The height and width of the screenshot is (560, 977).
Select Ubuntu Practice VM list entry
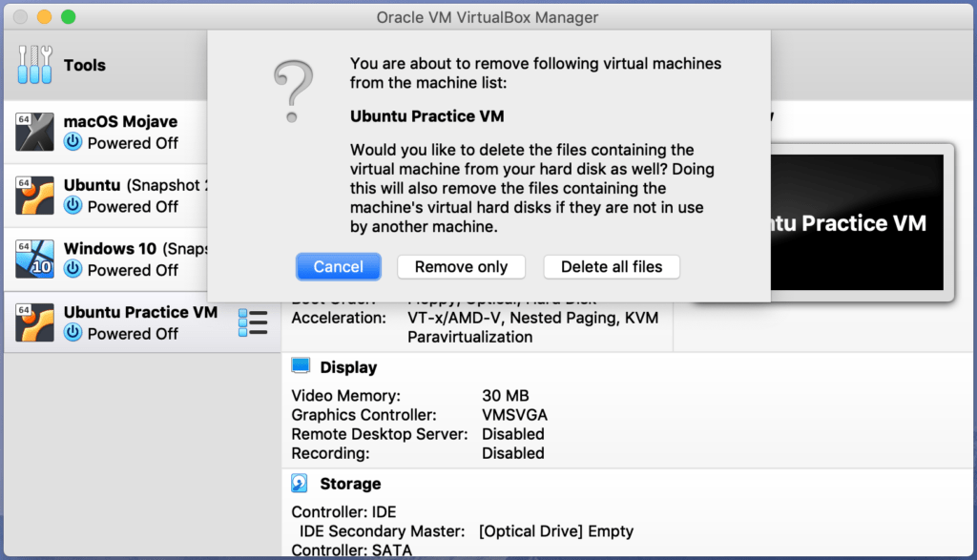[140, 312]
